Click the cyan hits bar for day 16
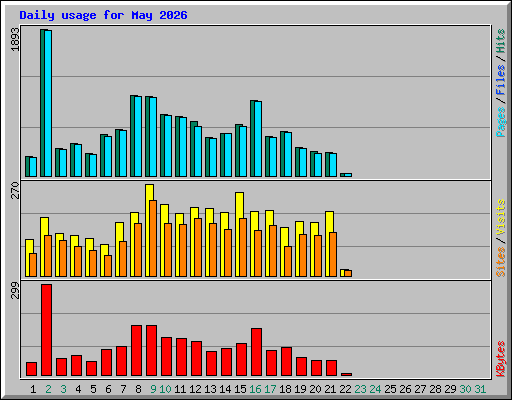Viewport: 512px width, 400px height. 258,139
